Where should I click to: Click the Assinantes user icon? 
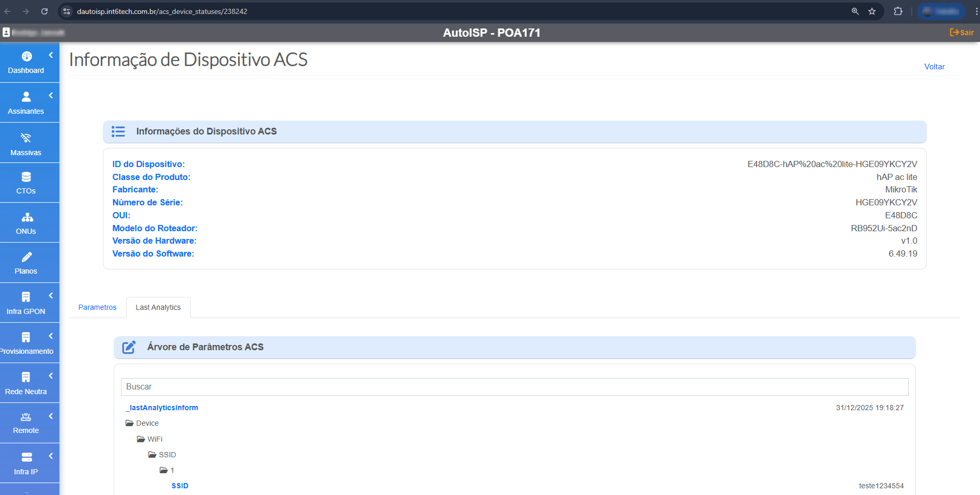coord(26,97)
